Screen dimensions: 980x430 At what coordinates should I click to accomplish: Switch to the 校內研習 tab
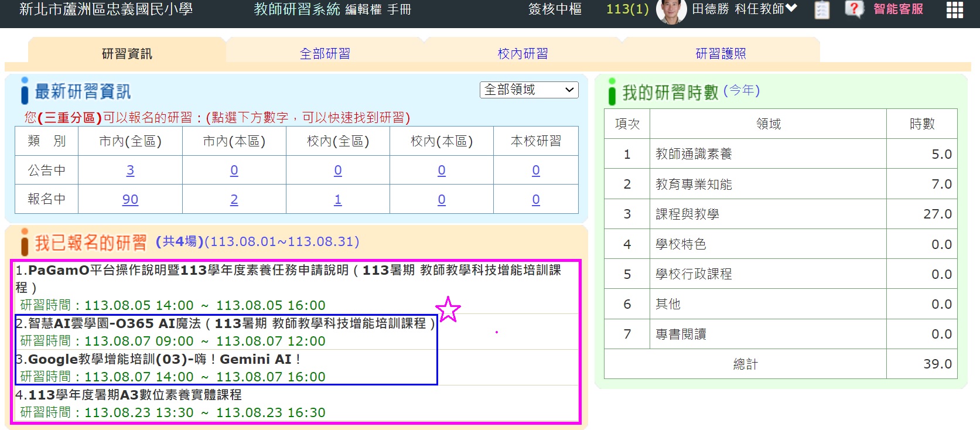coord(523,53)
